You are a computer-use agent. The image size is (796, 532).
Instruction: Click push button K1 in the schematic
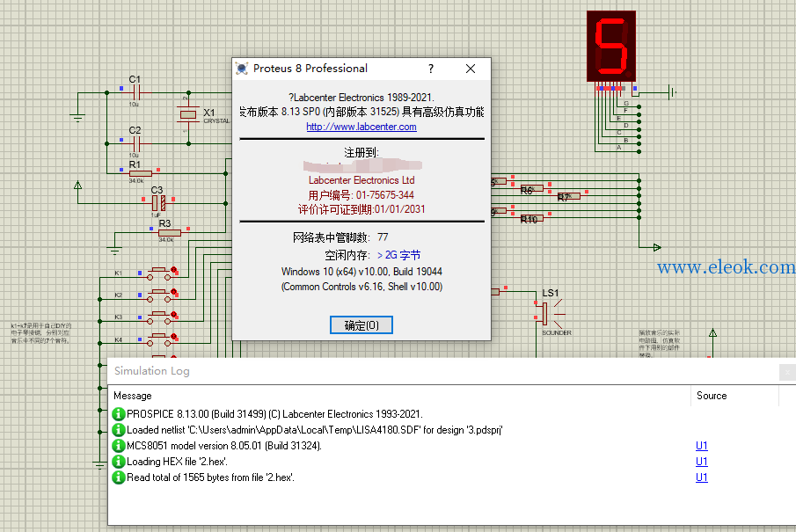159,273
